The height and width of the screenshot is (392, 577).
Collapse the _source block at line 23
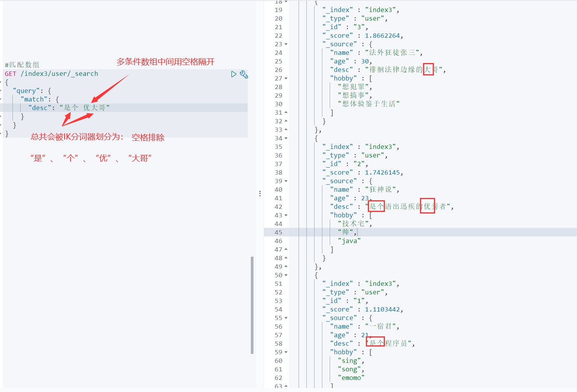tap(286, 44)
